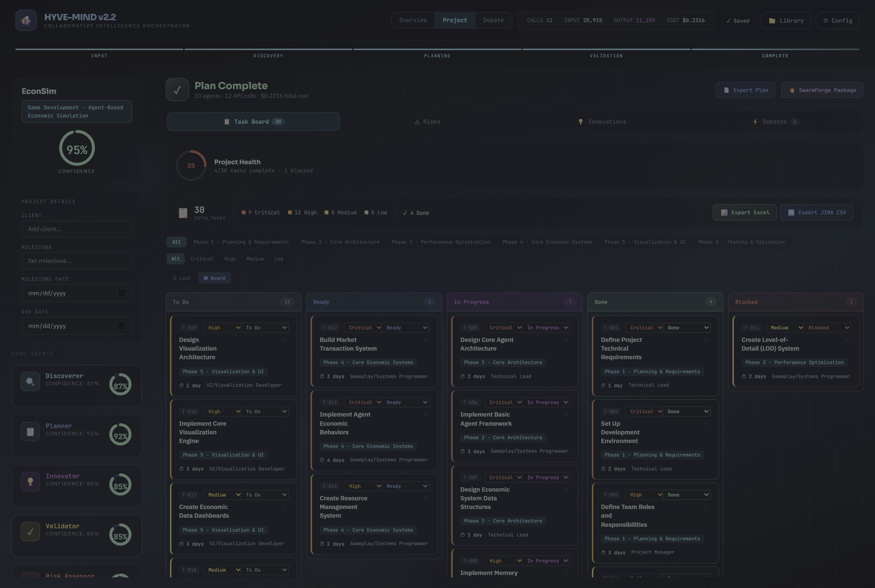This screenshot has height=588, width=875.
Task: Filter by Phase 2 - Core Architecture
Action: tap(340, 242)
